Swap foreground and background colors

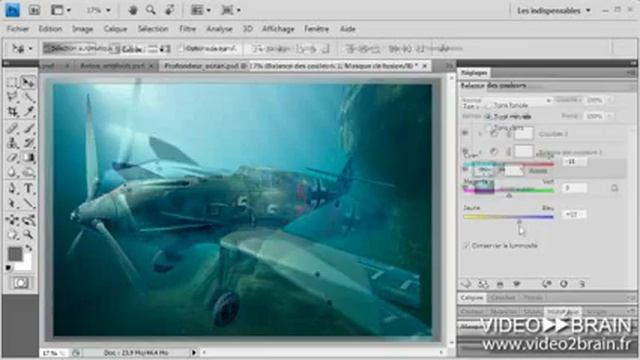[x=29, y=248]
